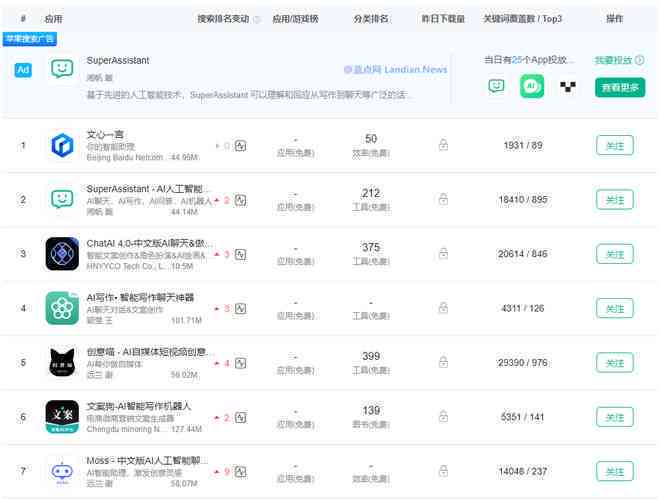Click download lock icon in 文心一言 row

coord(443,145)
